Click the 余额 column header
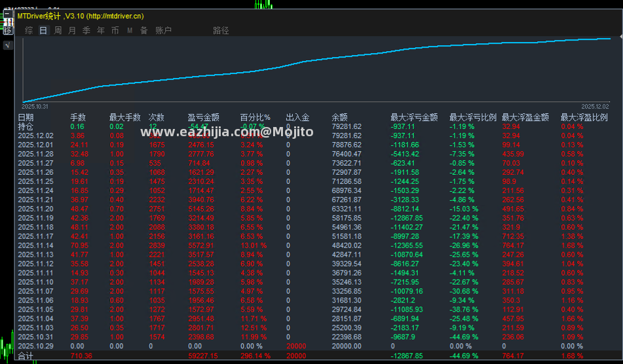 (x=340, y=117)
